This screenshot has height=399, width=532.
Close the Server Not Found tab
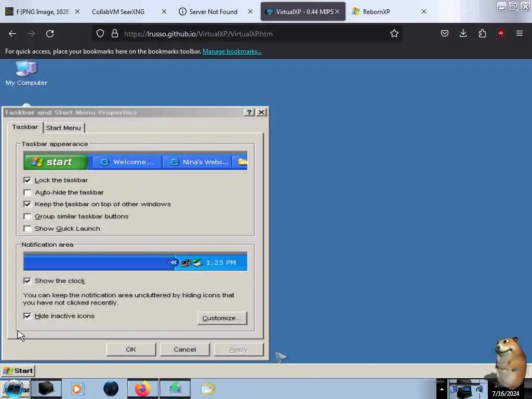250,11
